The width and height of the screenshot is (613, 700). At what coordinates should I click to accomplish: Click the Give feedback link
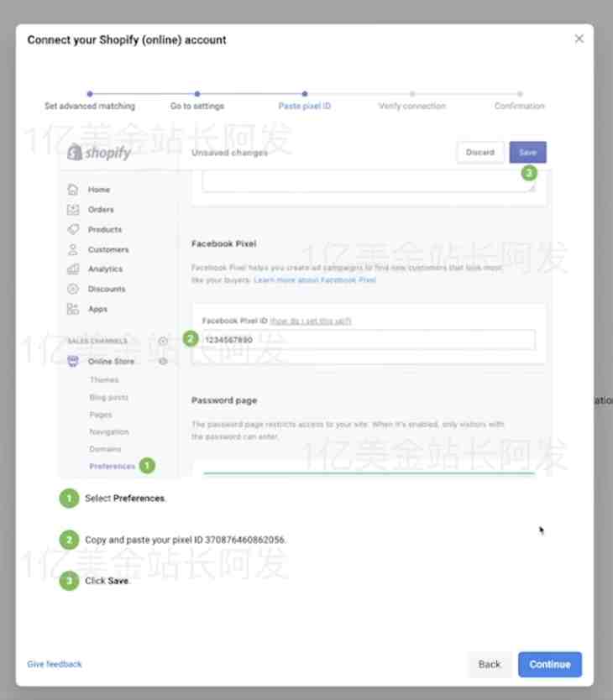55,664
